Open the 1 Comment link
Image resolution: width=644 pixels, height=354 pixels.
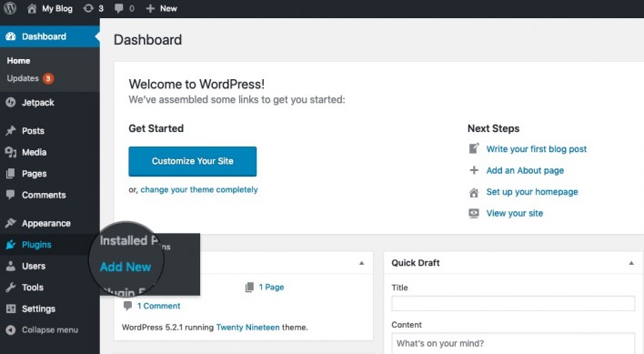point(158,306)
